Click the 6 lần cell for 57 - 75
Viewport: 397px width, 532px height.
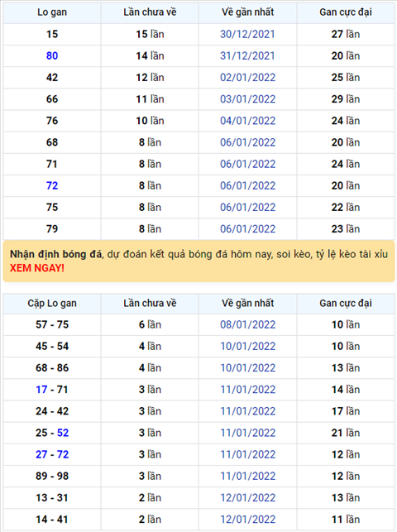click(x=150, y=324)
